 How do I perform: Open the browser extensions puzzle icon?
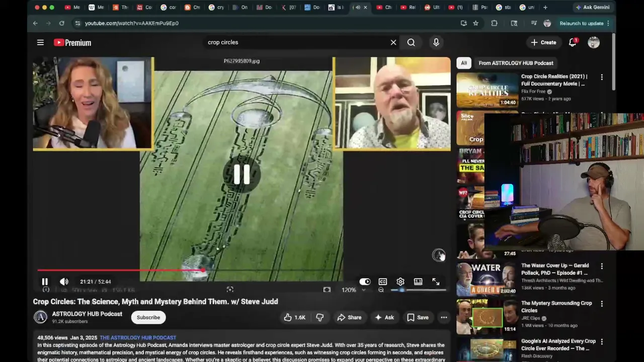pos(494,23)
